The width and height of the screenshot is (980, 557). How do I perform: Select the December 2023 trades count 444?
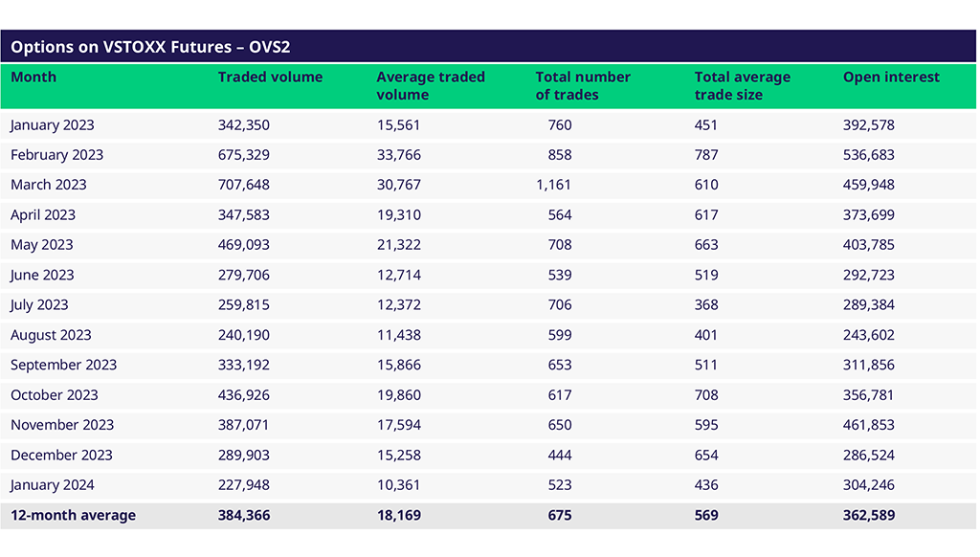[x=560, y=456]
